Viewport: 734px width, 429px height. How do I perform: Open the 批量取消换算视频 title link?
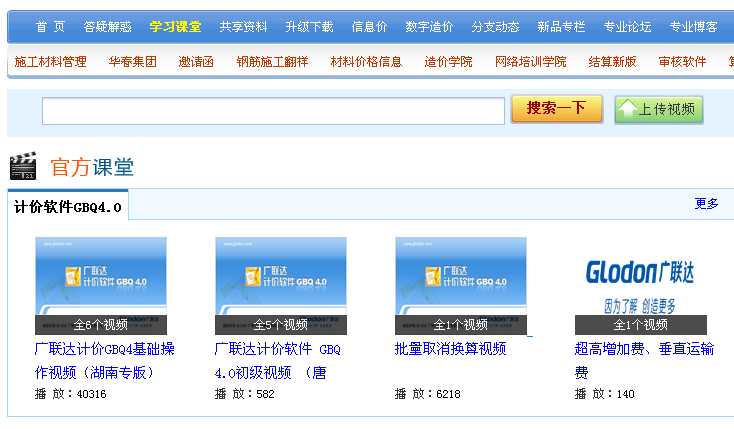coord(450,349)
